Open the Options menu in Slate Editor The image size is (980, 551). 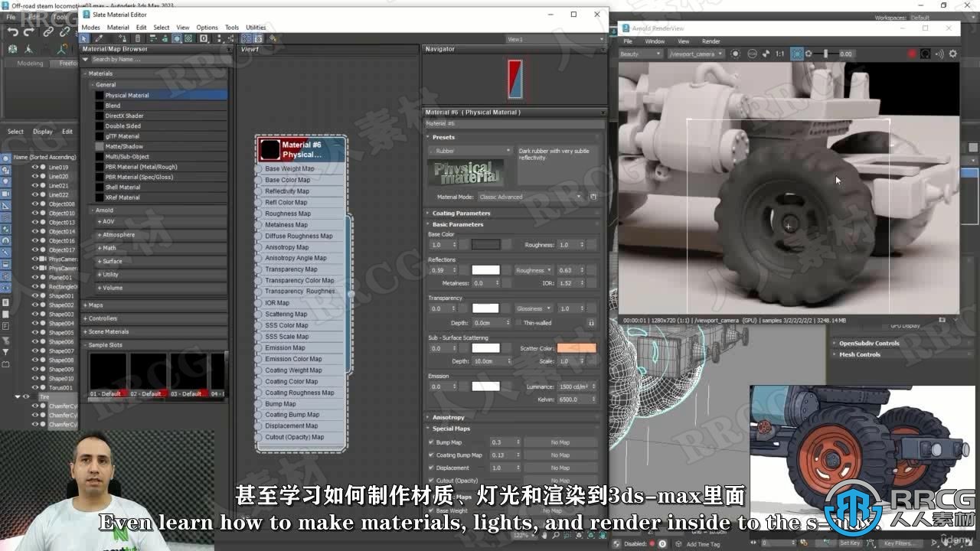tap(207, 28)
